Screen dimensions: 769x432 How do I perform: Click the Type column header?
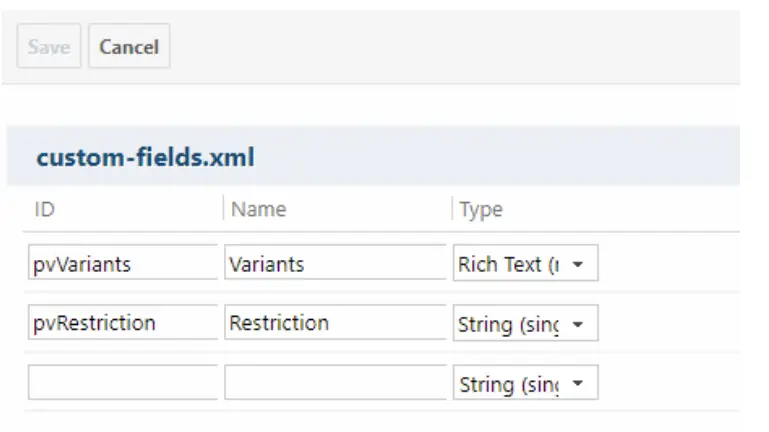[480, 210]
